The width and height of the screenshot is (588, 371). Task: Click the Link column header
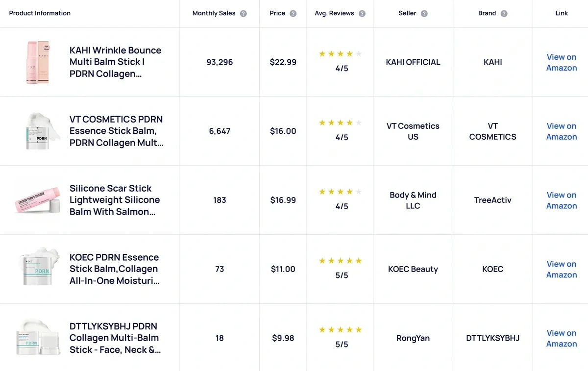tap(562, 13)
